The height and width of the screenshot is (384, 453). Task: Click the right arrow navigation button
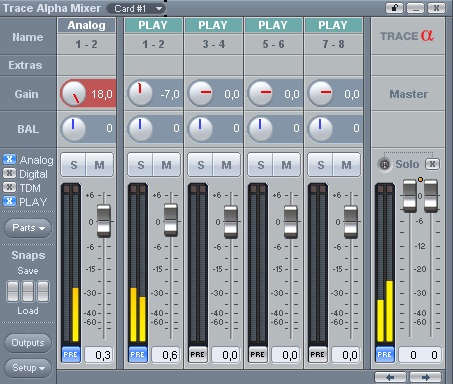426,377
